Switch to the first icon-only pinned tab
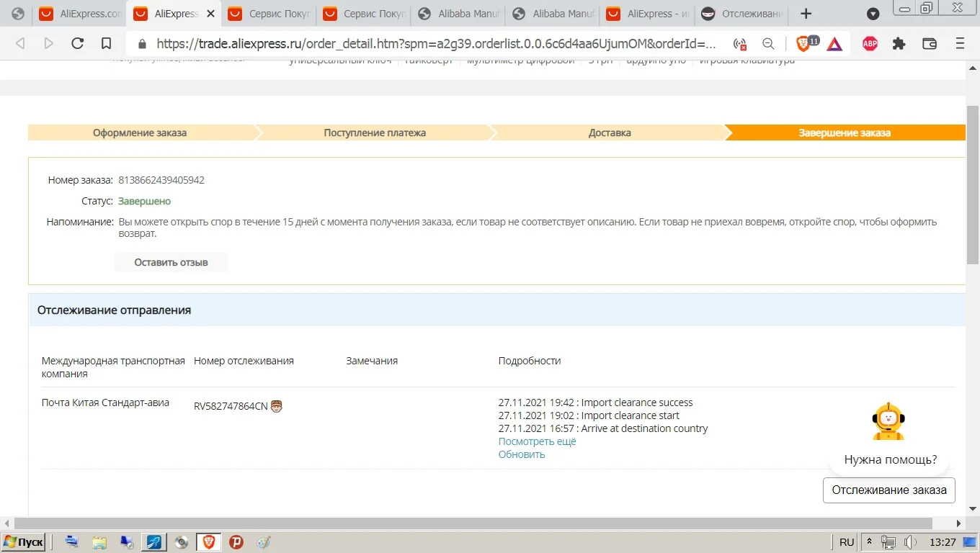This screenshot has height=553, width=980. (x=18, y=14)
